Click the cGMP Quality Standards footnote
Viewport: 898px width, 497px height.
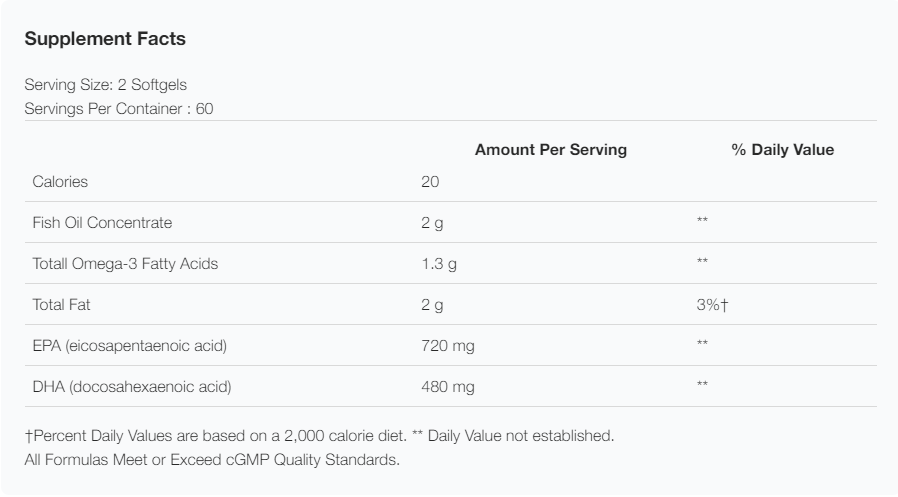(x=211, y=460)
